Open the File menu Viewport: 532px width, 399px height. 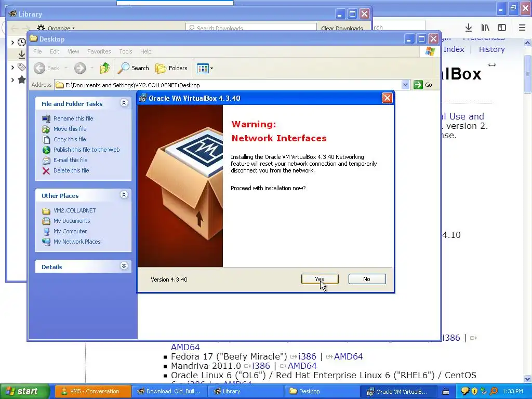coord(37,51)
